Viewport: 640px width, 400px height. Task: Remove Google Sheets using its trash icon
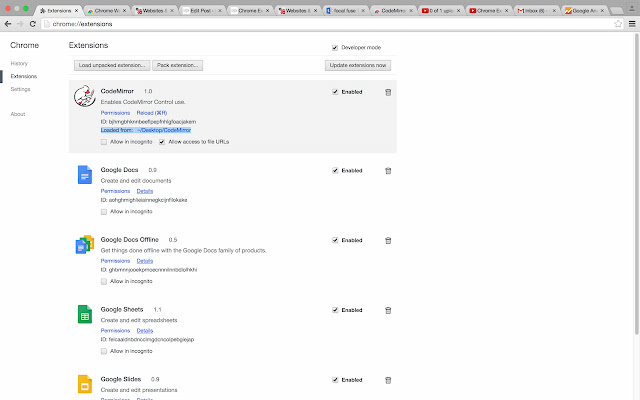(388, 311)
